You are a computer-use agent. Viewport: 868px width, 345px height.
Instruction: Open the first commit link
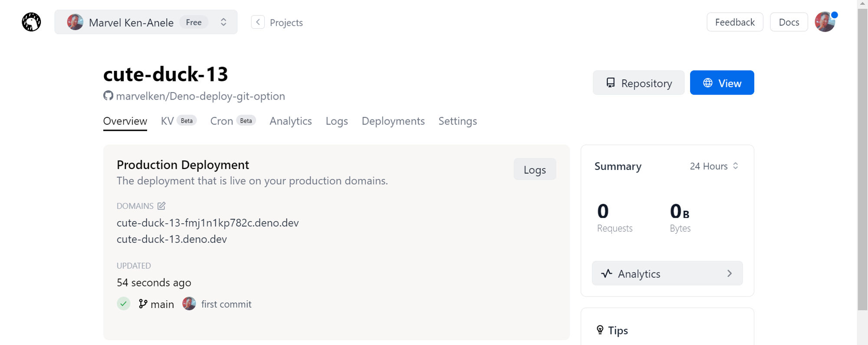[x=226, y=304]
